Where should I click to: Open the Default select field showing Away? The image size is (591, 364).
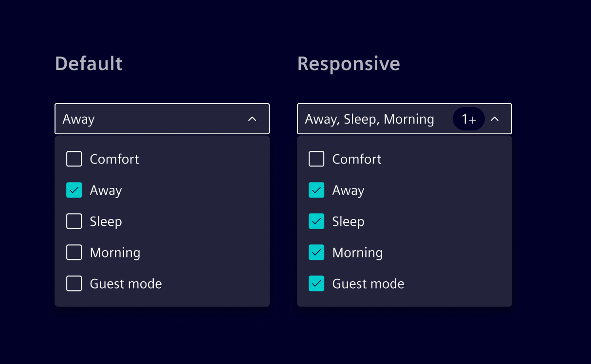click(x=146, y=119)
